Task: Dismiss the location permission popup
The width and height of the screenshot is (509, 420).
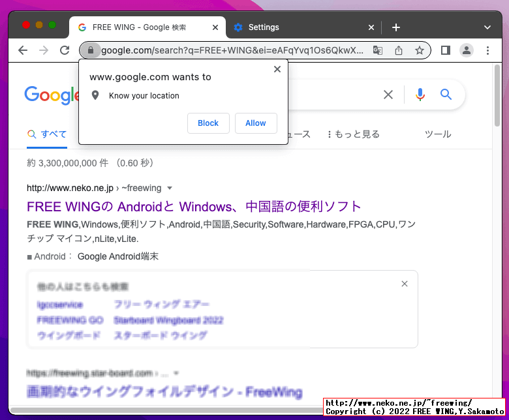Action: click(x=277, y=69)
